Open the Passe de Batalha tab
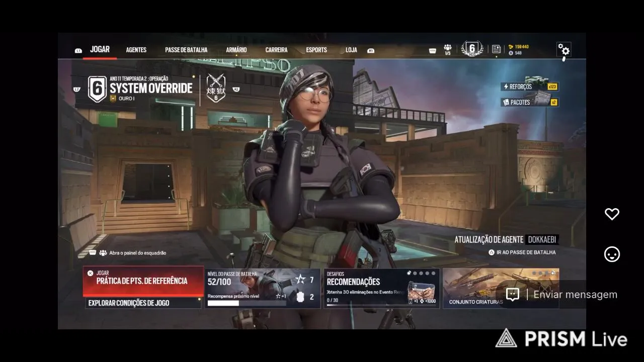644x362 pixels. (x=186, y=50)
